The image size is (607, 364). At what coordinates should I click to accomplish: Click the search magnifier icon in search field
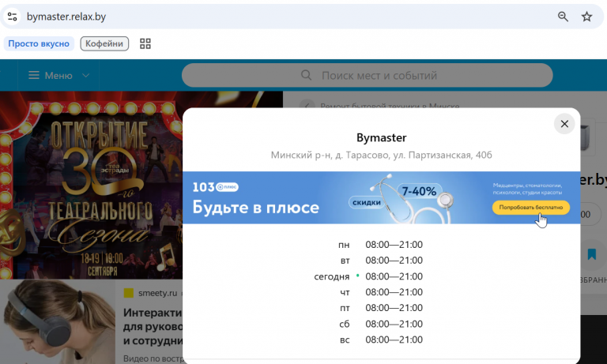point(306,75)
